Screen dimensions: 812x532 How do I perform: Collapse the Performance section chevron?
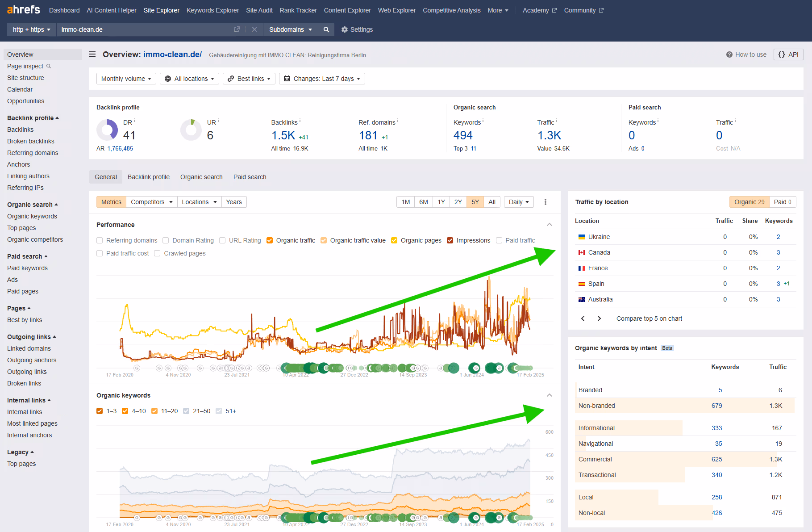click(x=550, y=225)
